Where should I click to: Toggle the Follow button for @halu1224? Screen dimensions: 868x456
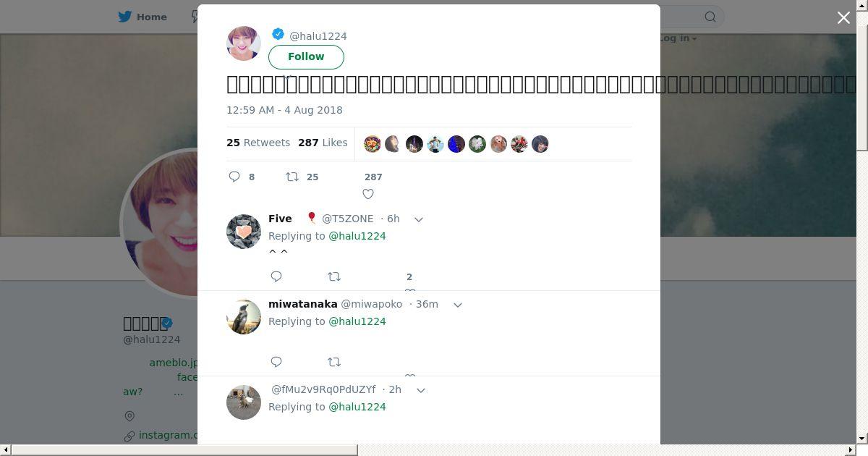(x=306, y=56)
